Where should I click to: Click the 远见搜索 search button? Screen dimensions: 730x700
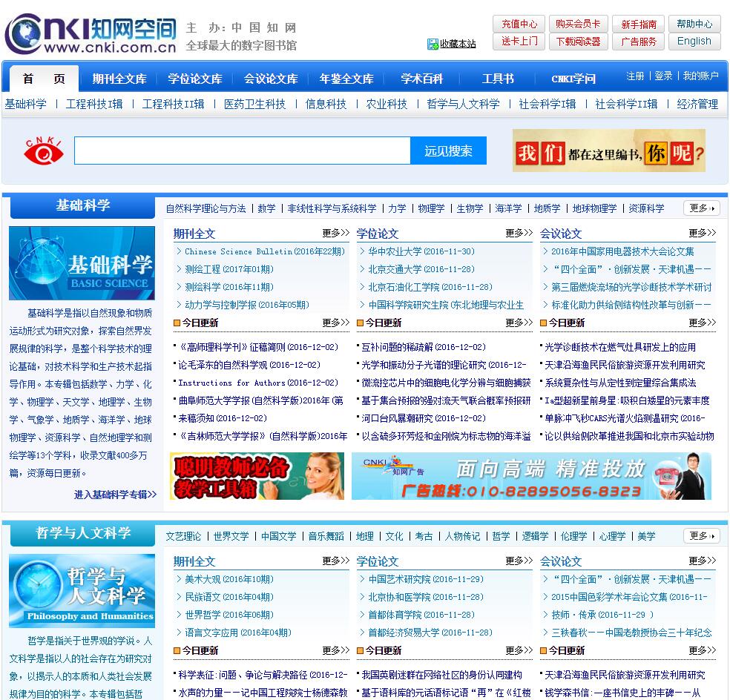pos(448,151)
